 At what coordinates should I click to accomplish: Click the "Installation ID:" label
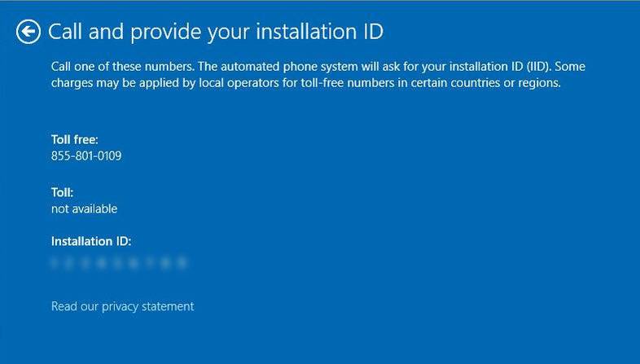91,241
